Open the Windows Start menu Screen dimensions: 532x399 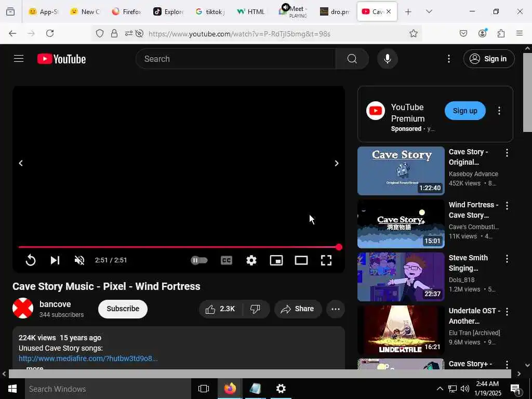click(12, 389)
